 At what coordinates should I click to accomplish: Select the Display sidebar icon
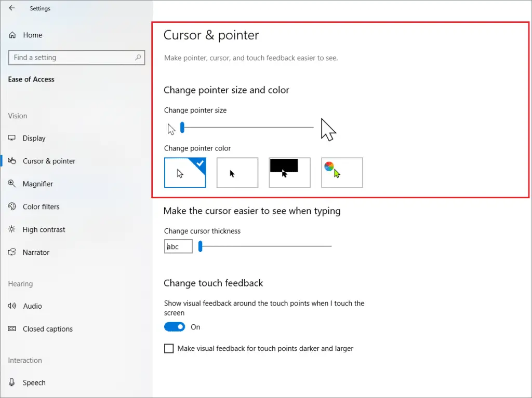pyautogui.click(x=12, y=138)
